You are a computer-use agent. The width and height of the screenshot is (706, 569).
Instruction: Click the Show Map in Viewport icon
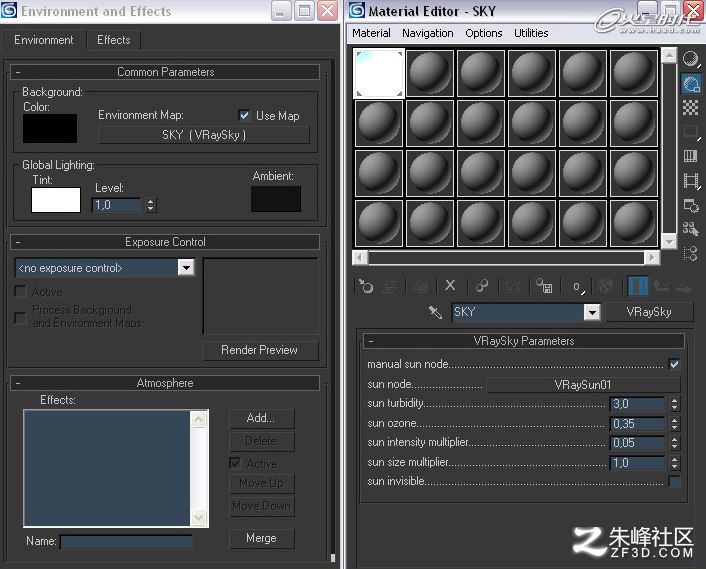(x=605, y=286)
